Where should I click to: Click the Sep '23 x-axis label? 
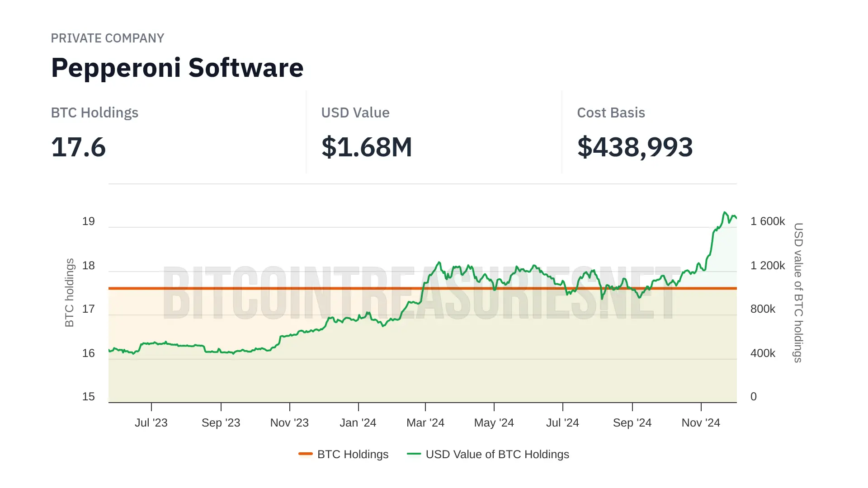[221, 422]
